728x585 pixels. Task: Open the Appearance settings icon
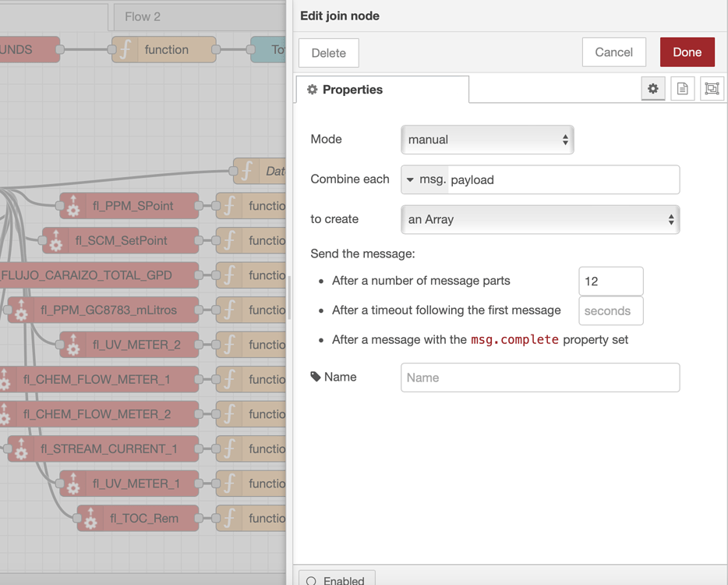[711, 88]
